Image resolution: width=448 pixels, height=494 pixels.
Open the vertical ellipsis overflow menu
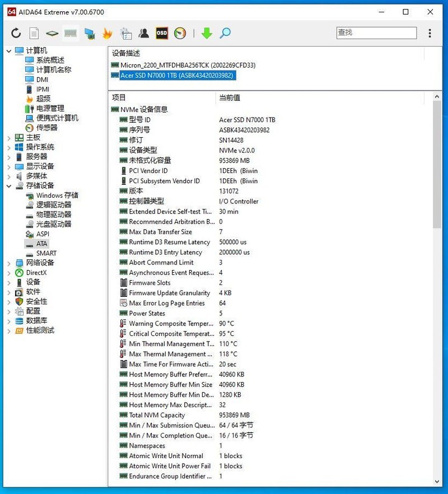[x=428, y=33]
